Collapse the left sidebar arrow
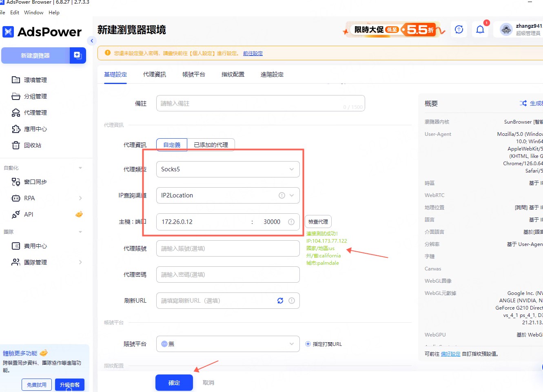This screenshot has height=392, width=543. [92, 41]
